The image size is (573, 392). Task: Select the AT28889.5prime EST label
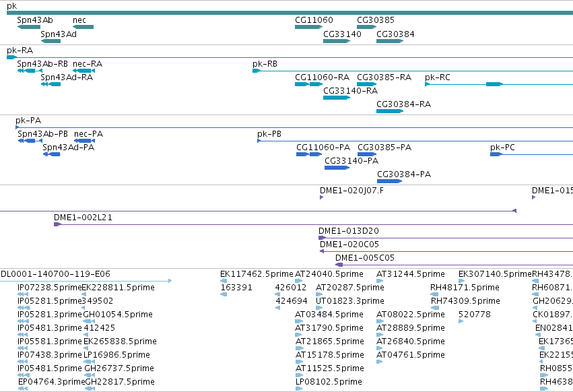tap(411, 327)
